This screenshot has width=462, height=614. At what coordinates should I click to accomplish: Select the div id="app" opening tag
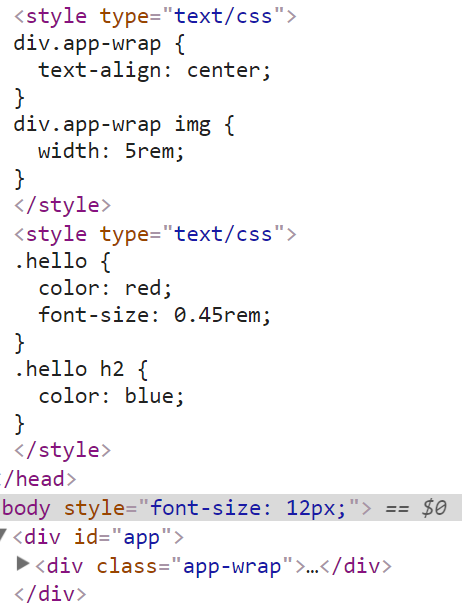point(98,537)
